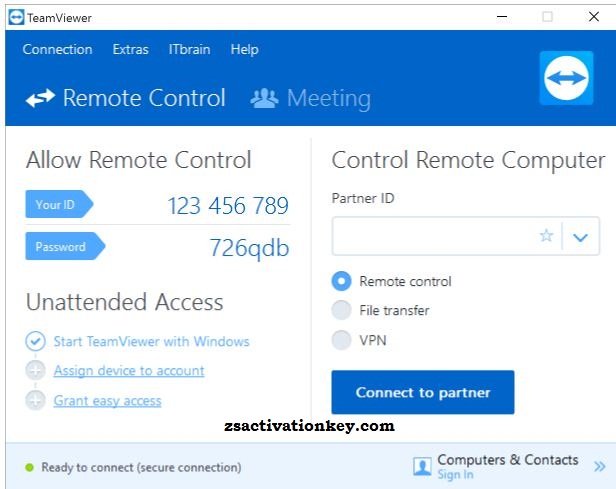
Task: Click the Control Remote Computer heading
Action: [x=468, y=160]
